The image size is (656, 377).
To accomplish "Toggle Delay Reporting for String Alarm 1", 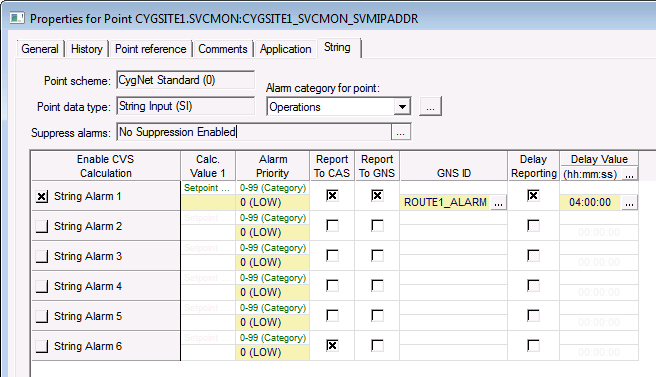I will tap(533, 195).
